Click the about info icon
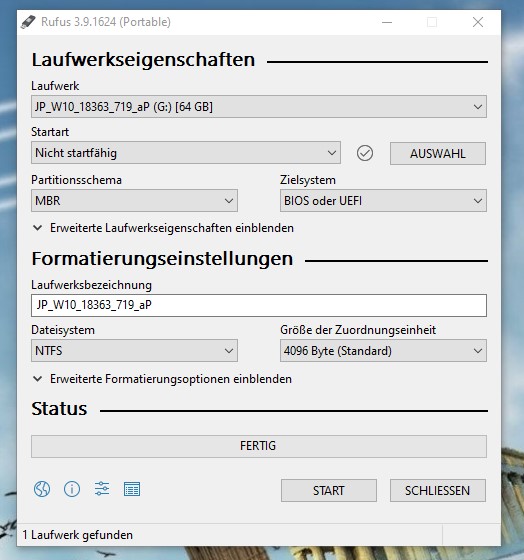The height and width of the screenshot is (560, 524). tap(72, 489)
